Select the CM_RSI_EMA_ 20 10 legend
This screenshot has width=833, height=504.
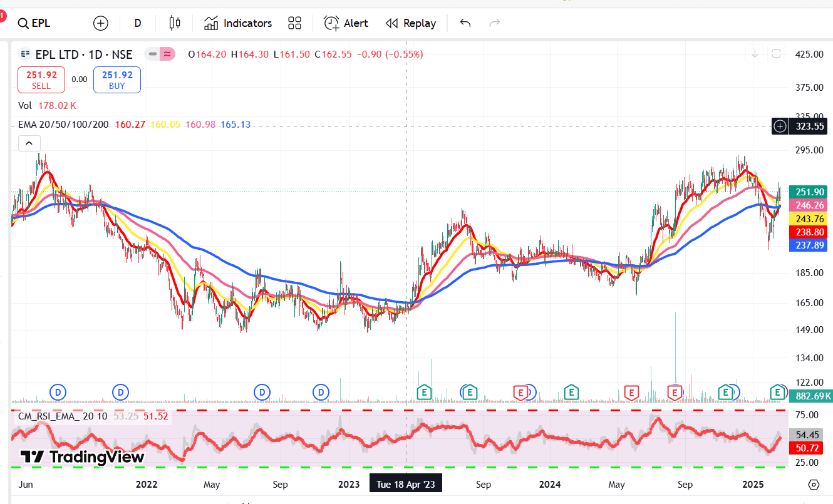[x=63, y=416]
